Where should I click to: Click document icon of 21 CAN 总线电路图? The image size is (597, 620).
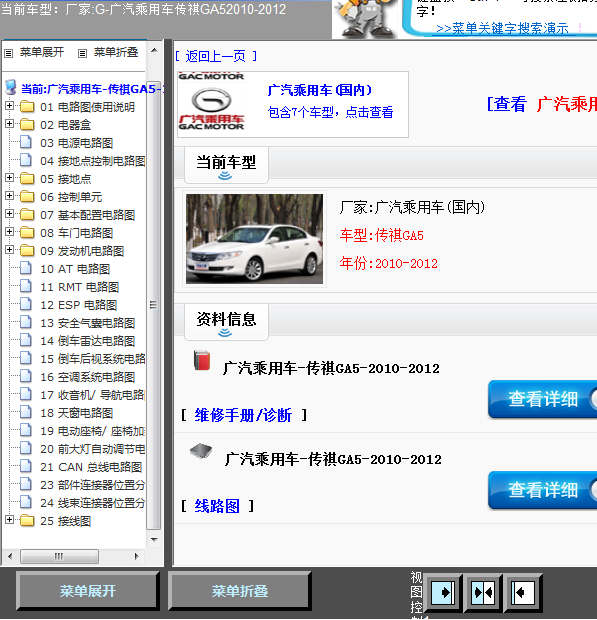[26, 466]
